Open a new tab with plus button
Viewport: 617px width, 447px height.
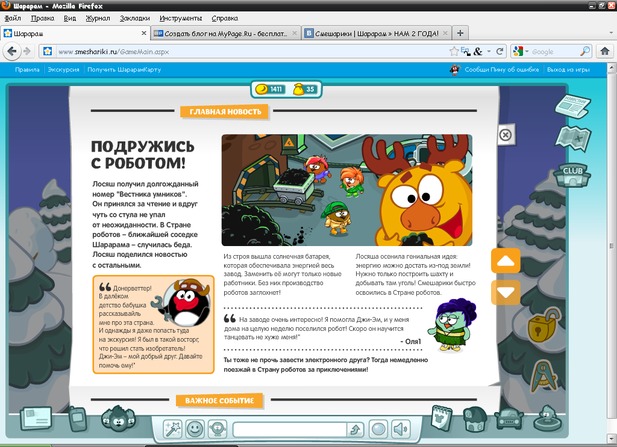coord(460,33)
